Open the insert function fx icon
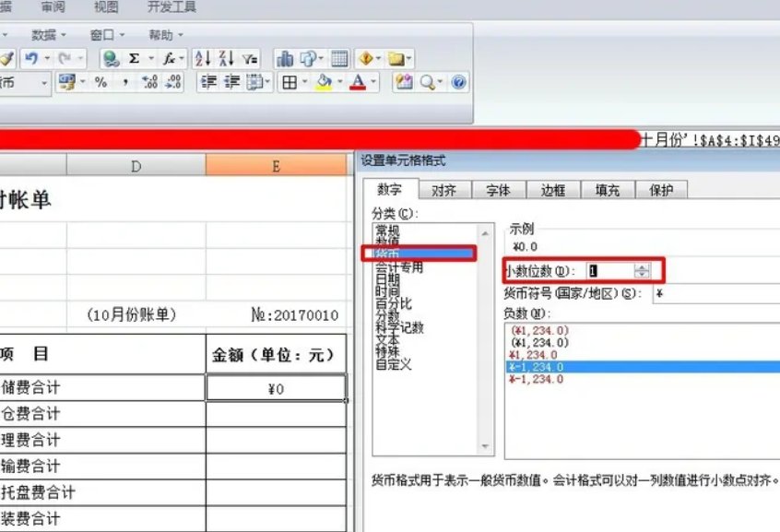 pyautogui.click(x=169, y=59)
